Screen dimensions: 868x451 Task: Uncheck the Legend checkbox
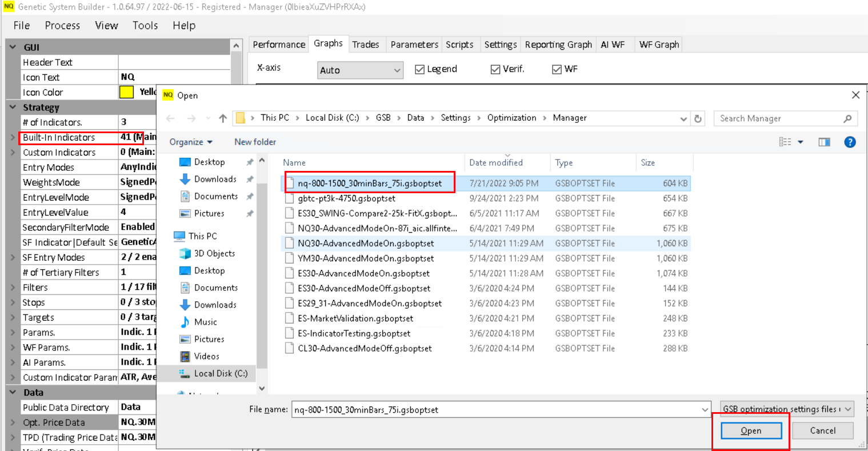pos(420,69)
